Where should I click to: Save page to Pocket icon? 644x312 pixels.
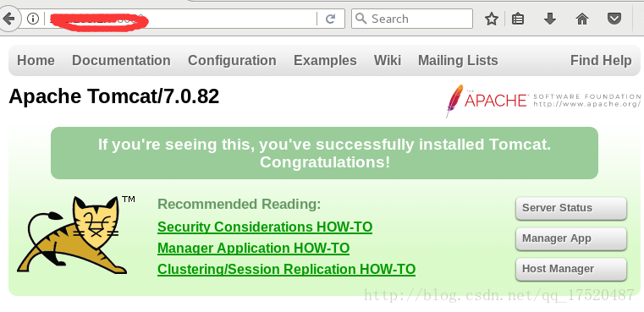coord(614,19)
